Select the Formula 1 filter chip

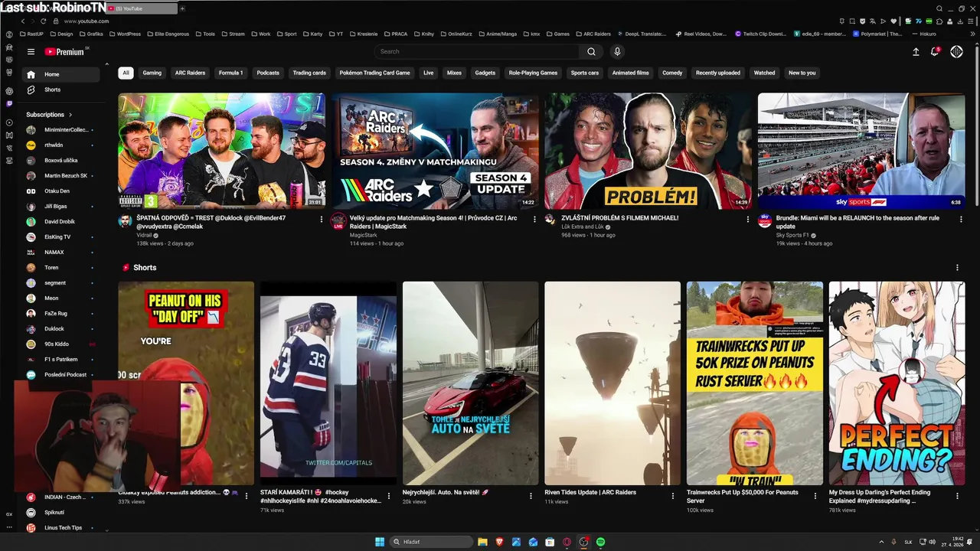click(230, 73)
